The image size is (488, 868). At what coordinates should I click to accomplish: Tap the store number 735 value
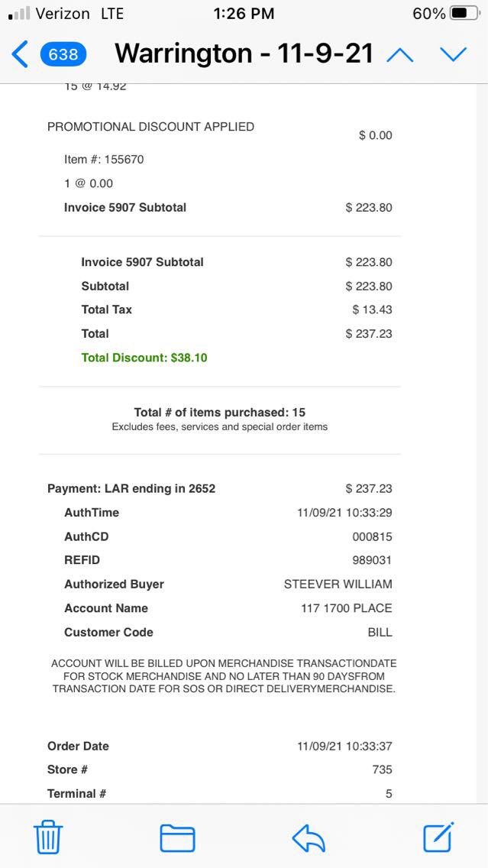click(x=382, y=769)
